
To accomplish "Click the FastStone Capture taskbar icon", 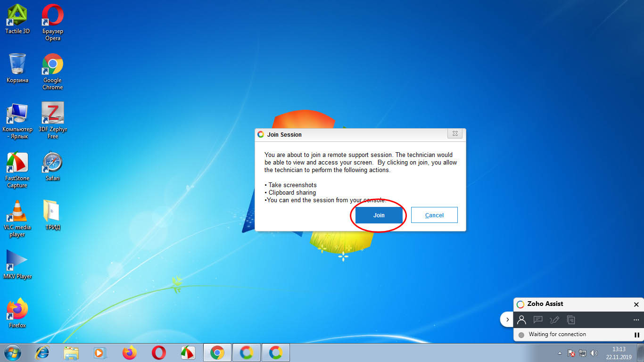I will click(188, 353).
